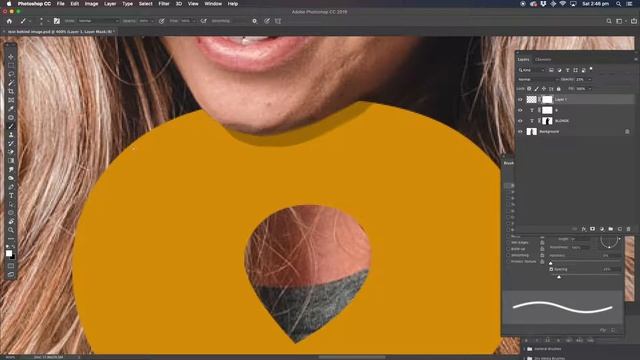The image size is (640, 360).
Task: Enable the Build-up checkbox
Action: [x=509, y=249]
